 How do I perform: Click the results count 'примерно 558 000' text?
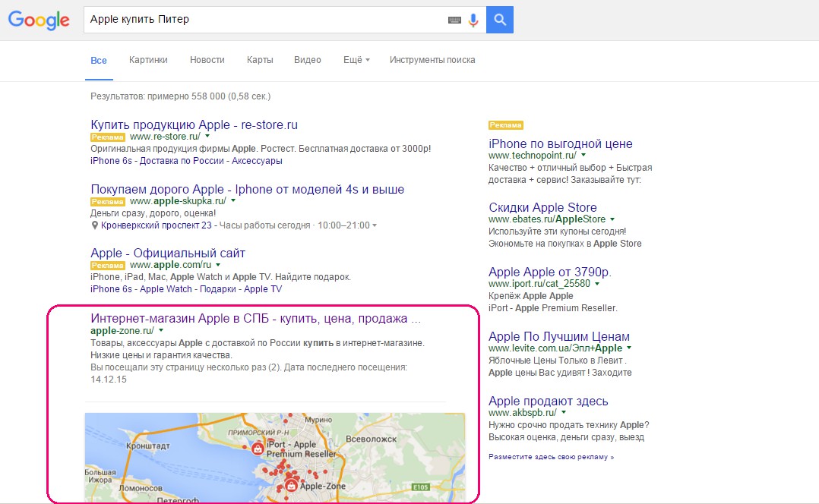point(181,96)
